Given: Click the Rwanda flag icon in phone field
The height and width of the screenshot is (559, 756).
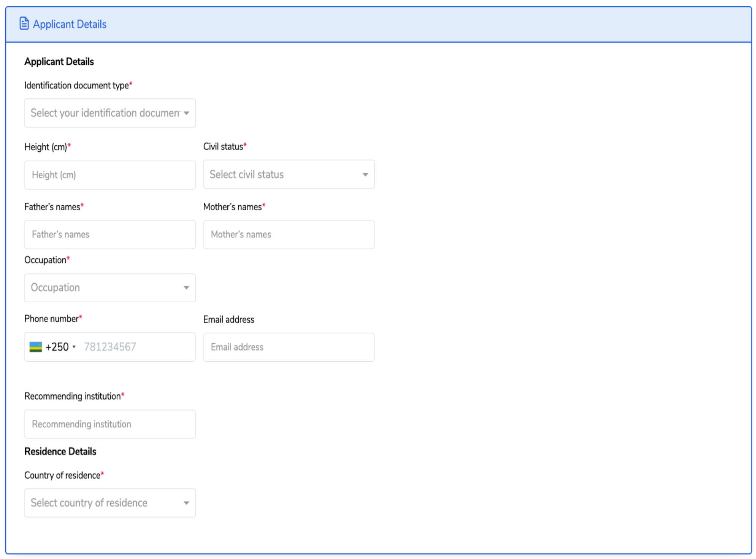Looking at the screenshot, I should tap(36, 347).
